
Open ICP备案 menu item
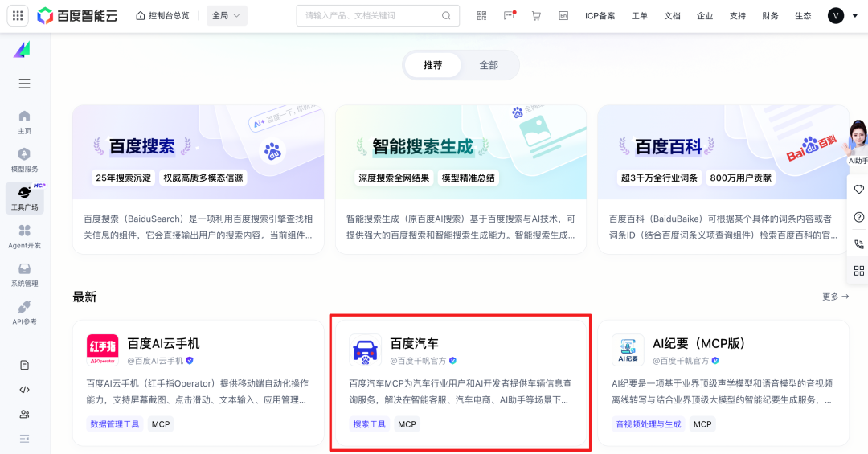(600, 15)
